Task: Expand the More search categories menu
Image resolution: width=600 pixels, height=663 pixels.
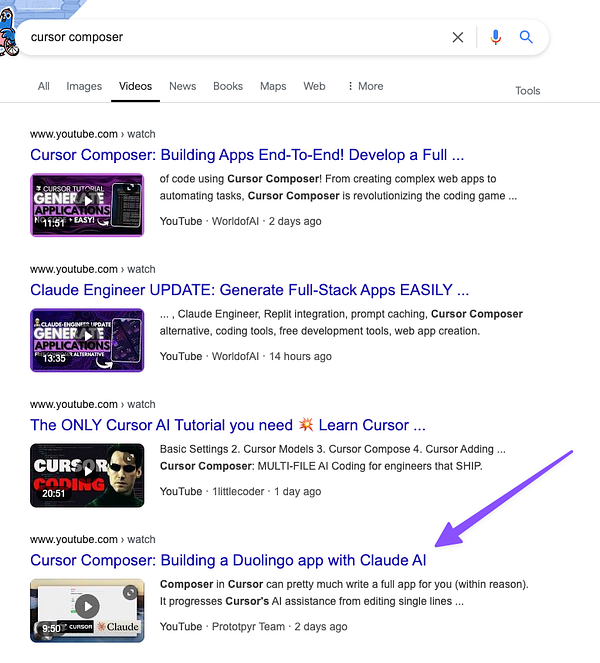Action: coord(366,86)
